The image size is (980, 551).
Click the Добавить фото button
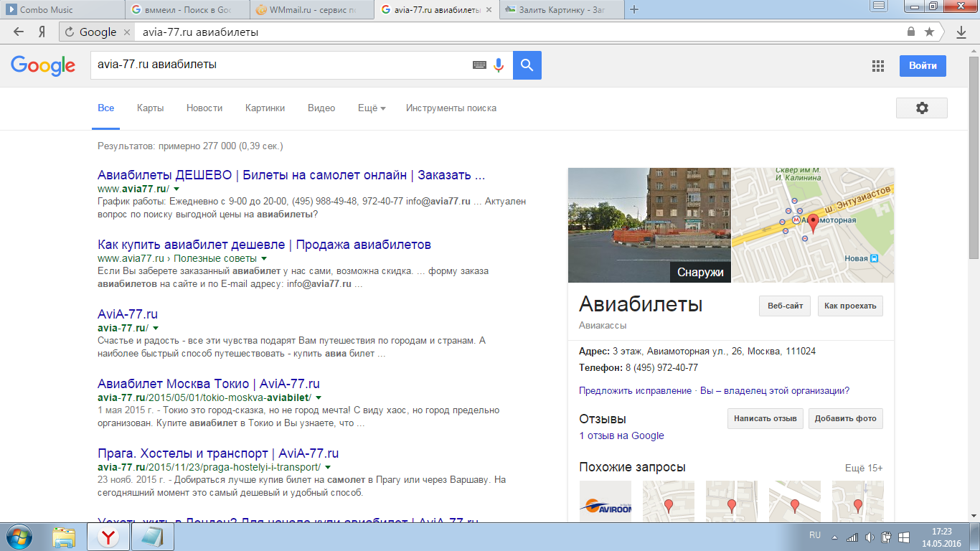coord(846,418)
